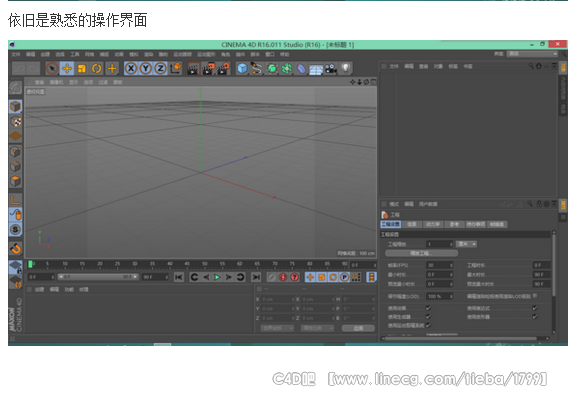Click the coordinate system cube icon
The height and width of the screenshot is (396, 573).
click(x=176, y=68)
